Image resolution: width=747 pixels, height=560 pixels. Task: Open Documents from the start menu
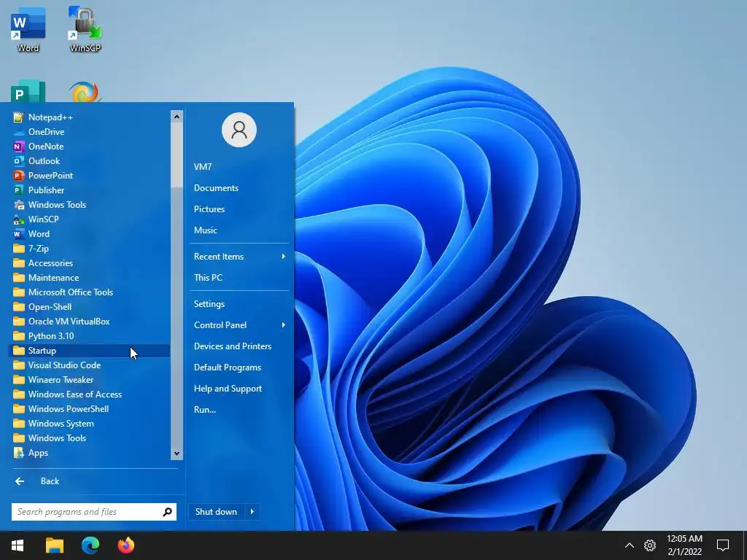coord(239,188)
